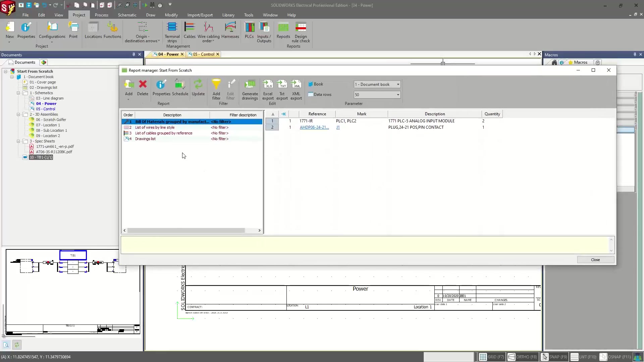644x362 pixels.
Task: Collapse the 1 - Document book node
Action: [12, 77]
